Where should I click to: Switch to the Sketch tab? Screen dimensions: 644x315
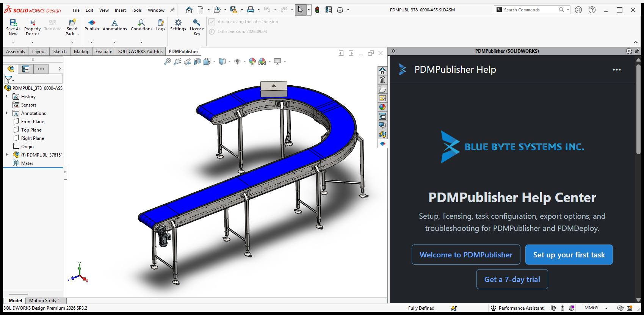click(60, 52)
